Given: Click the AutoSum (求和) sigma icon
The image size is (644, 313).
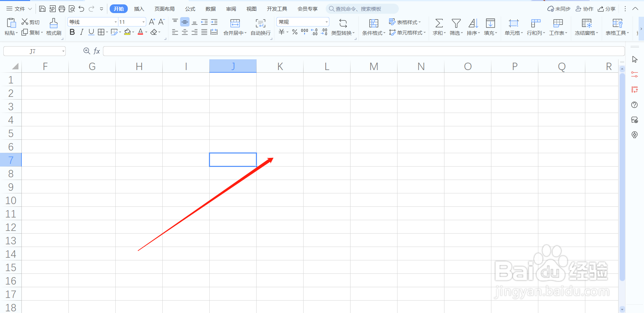Looking at the screenshot, I should 439,23.
